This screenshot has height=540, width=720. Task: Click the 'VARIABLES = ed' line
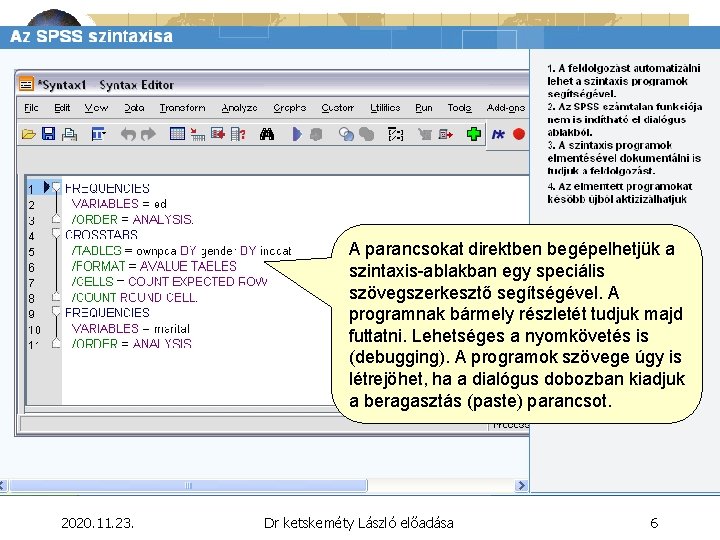[x=119, y=203]
